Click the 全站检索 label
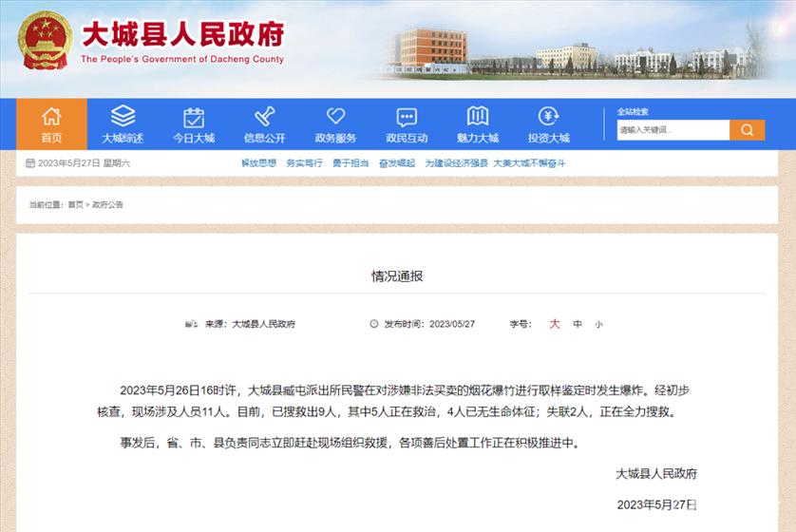The width and height of the screenshot is (796, 532). coord(633,112)
